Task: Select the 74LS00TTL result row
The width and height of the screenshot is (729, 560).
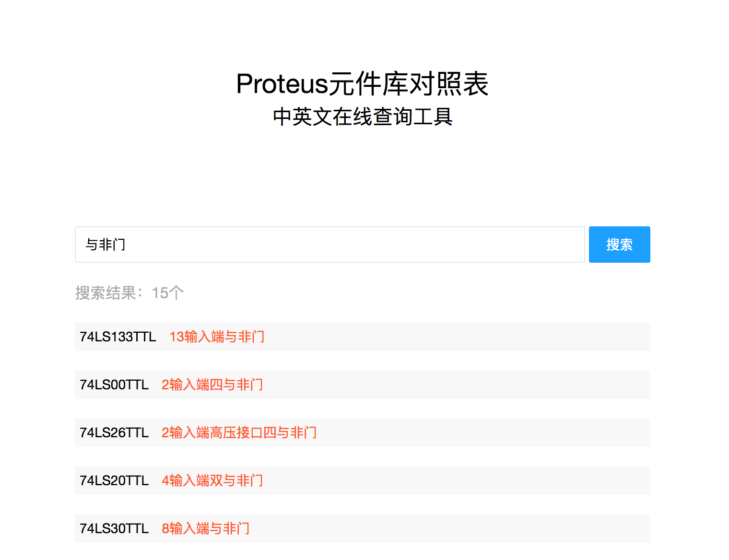Action: click(x=363, y=385)
